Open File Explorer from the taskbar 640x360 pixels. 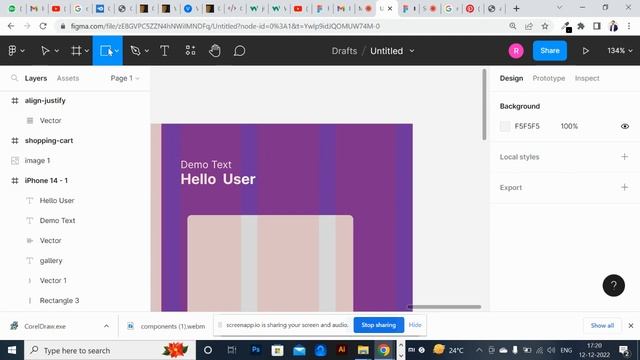click(363, 350)
